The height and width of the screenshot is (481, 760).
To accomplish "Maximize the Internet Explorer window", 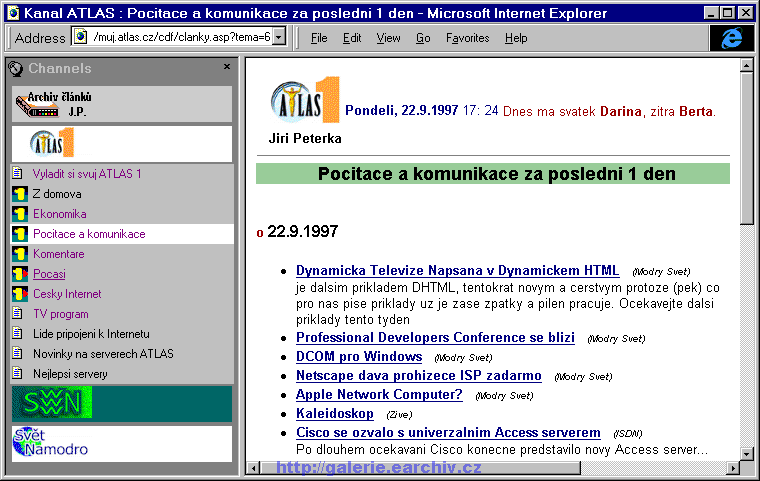I will (728, 13).
